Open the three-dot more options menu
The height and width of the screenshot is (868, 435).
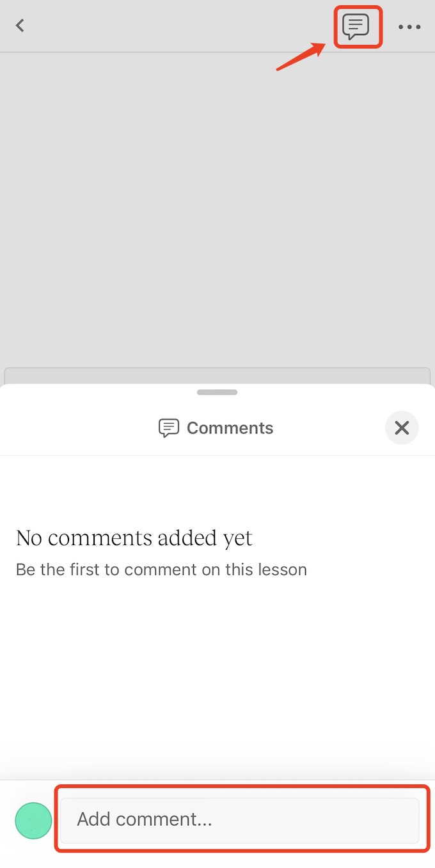409,27
